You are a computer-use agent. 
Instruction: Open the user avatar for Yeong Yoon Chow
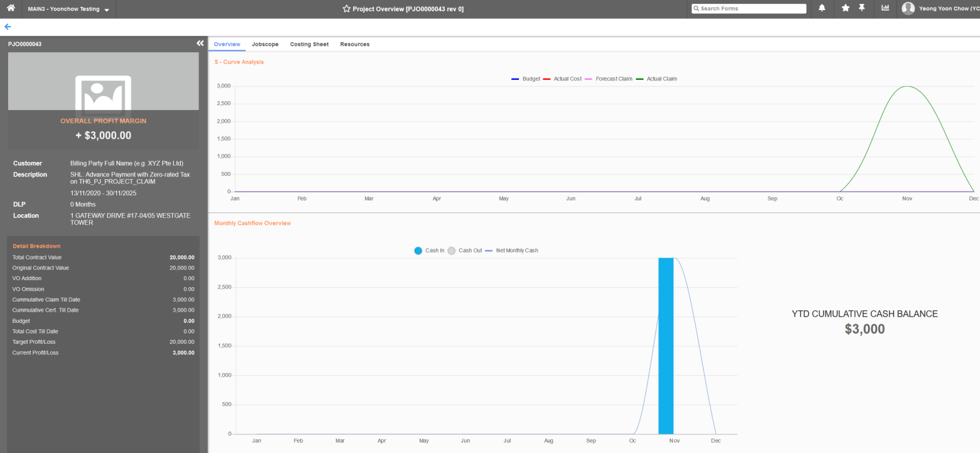click(x=909, y=8)
